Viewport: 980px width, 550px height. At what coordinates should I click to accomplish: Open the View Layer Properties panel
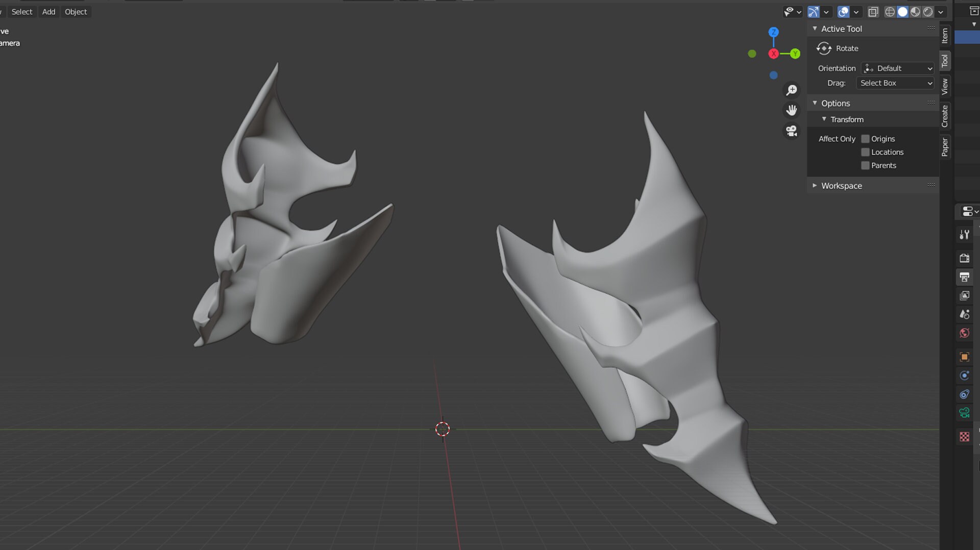coord(965,295)
